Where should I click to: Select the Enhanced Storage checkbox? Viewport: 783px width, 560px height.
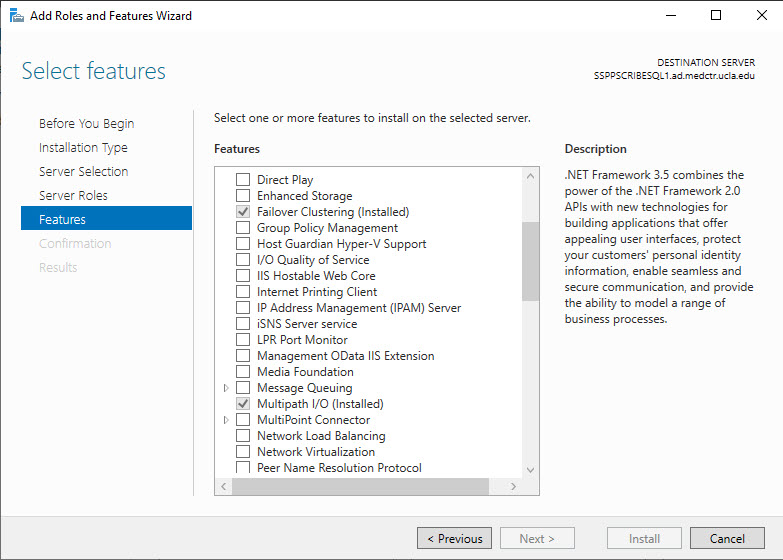243,196
